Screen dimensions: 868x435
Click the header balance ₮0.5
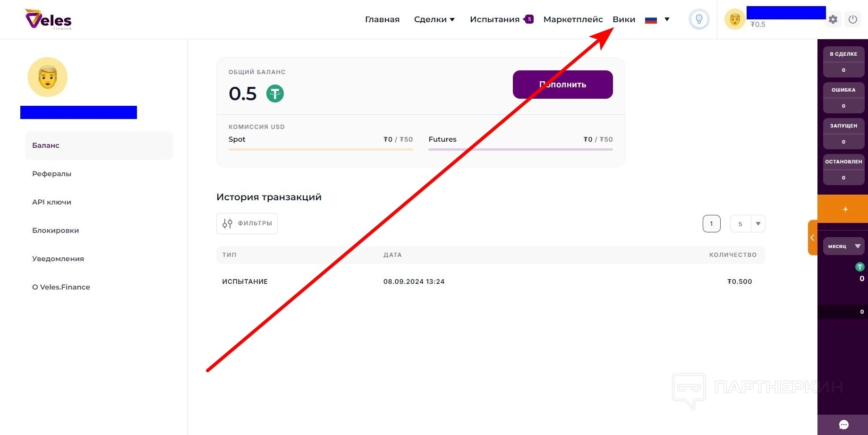point(758,25)
